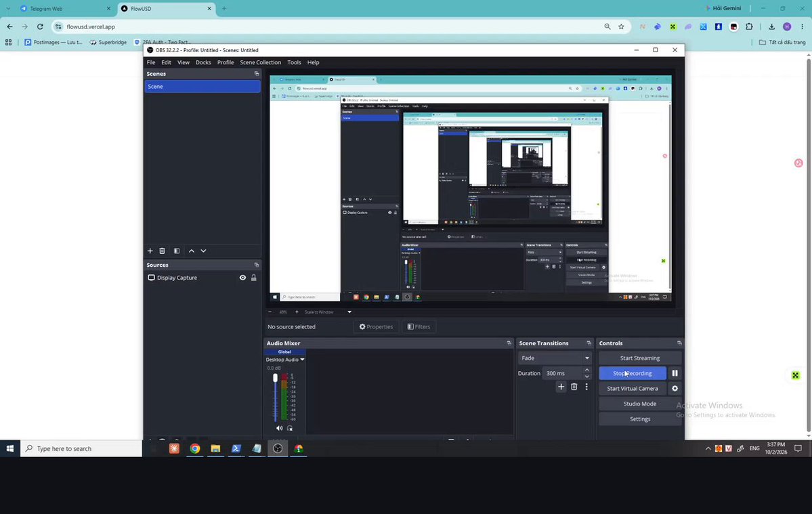Delete the transition with the Scene Transitions trash icon

[x=574, y=387]
